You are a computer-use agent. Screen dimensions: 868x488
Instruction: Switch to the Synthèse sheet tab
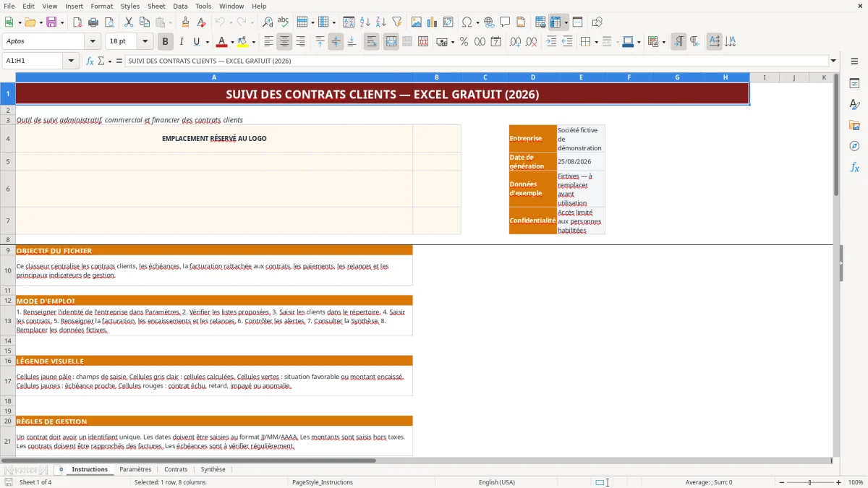pos(213,470)
